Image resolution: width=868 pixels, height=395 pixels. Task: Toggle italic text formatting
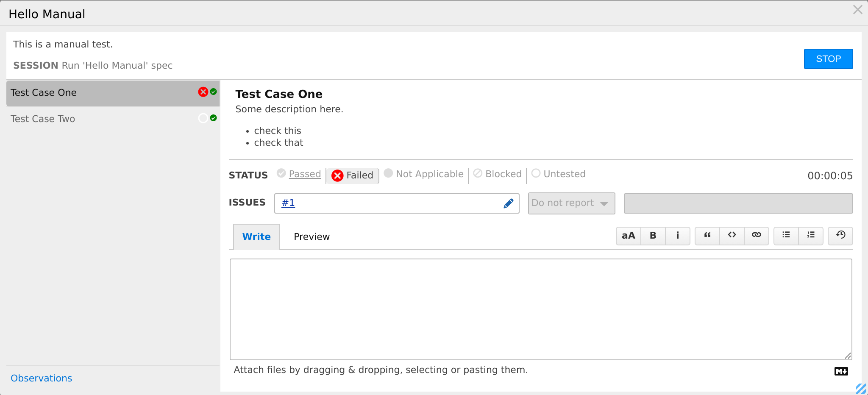click(x=678, y=236)
